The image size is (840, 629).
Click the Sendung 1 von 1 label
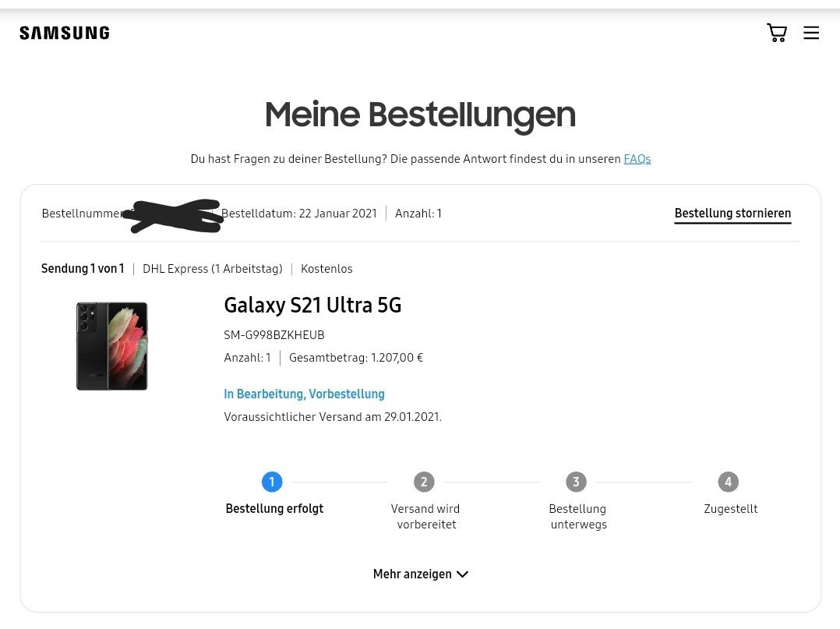(83, 268)
